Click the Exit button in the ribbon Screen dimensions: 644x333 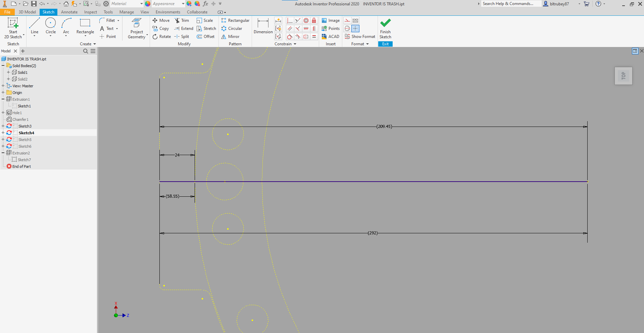click(385, 44)
